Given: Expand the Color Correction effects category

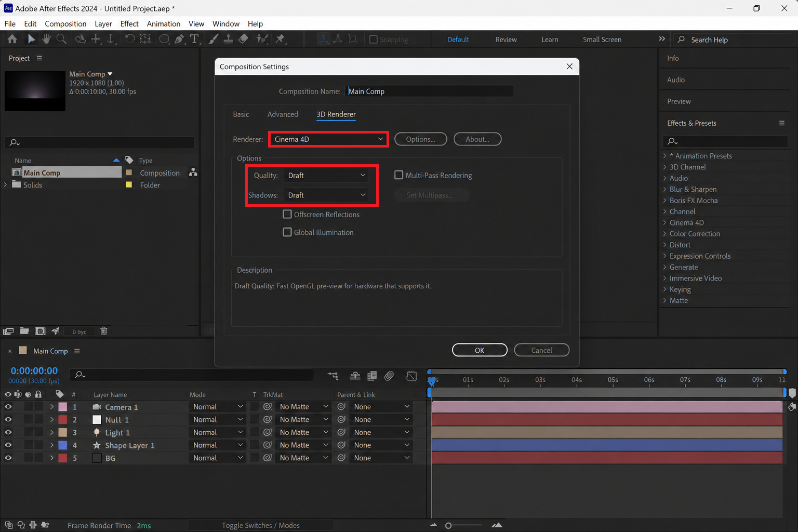Looking at the screenshot, I should [665, 234].
